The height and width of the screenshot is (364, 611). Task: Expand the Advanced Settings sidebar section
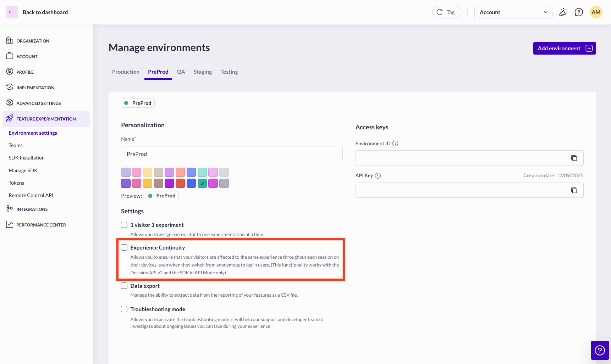(38, 103)
